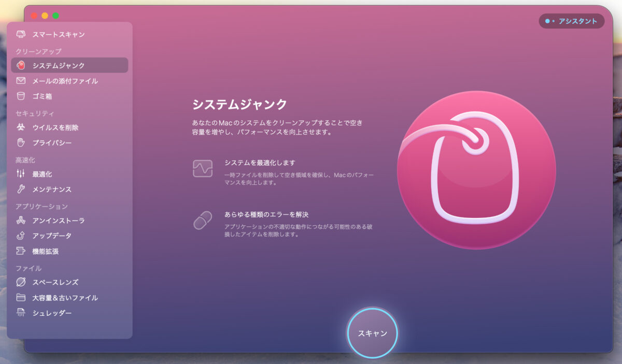622x364 pixels.
Task: Maximize window with green button
Action: point(55,16)
